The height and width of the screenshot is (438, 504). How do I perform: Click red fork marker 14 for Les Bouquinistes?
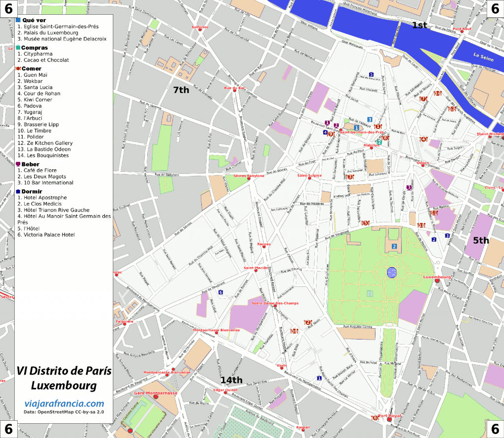click(x=438, y=94)
